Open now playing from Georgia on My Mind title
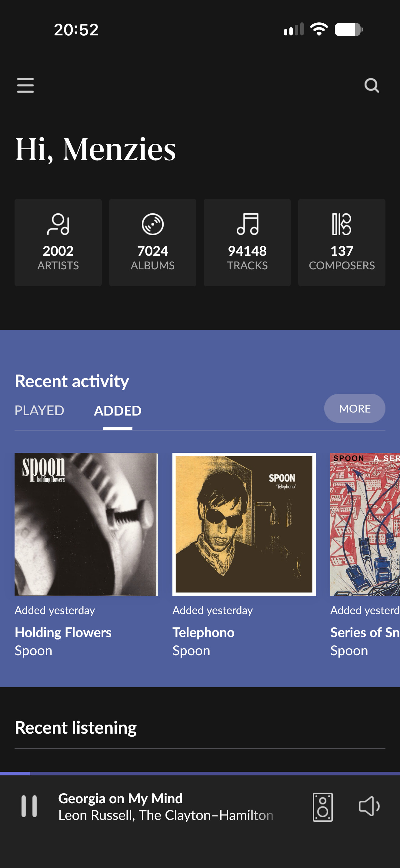The height and width of the screenshot is (868, 400). point(120,798)
